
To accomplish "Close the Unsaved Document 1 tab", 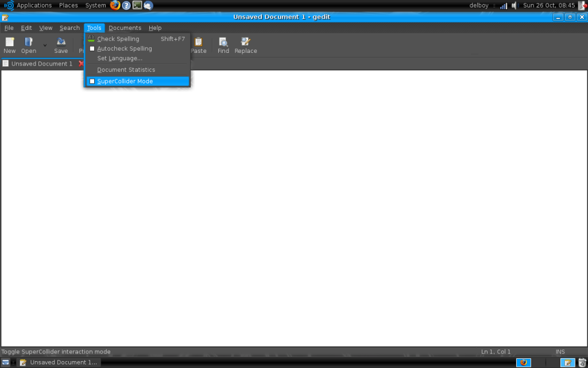I will [x=81, y=64].
